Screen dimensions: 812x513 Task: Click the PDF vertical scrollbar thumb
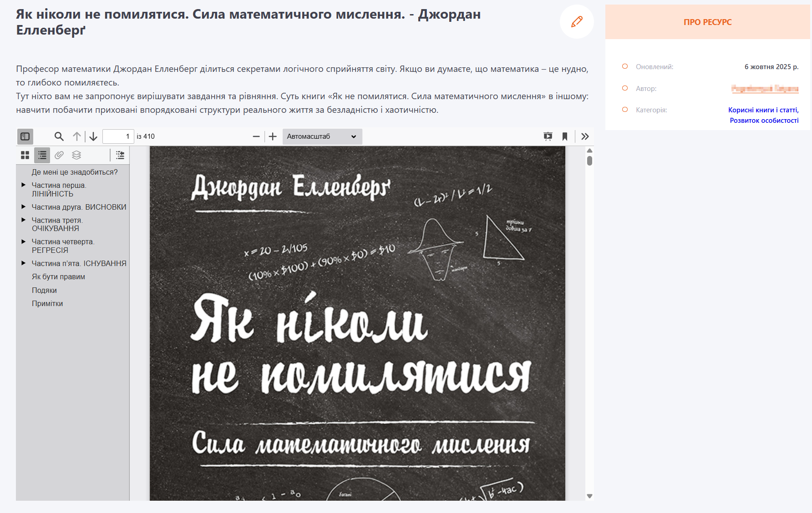(x=589, y=161)
